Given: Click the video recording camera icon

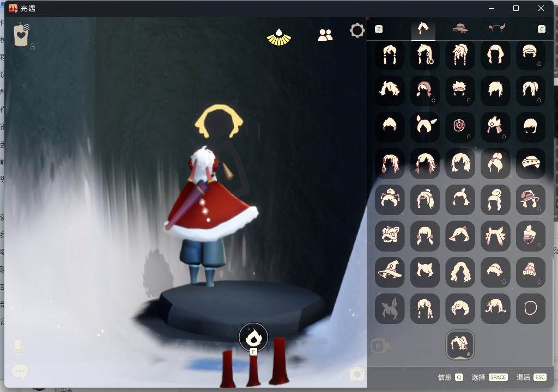Looking at the screenshot, I should point(380,346).
